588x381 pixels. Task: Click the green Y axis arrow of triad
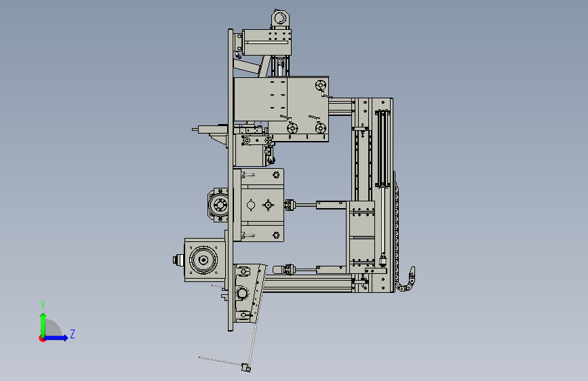click(x=43, y=324)
